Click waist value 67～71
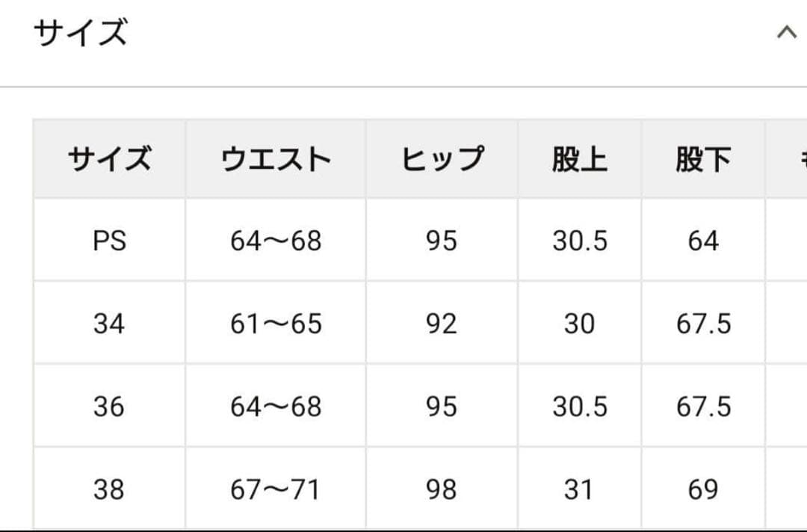 pyautogui.click(x=276, y=490)
